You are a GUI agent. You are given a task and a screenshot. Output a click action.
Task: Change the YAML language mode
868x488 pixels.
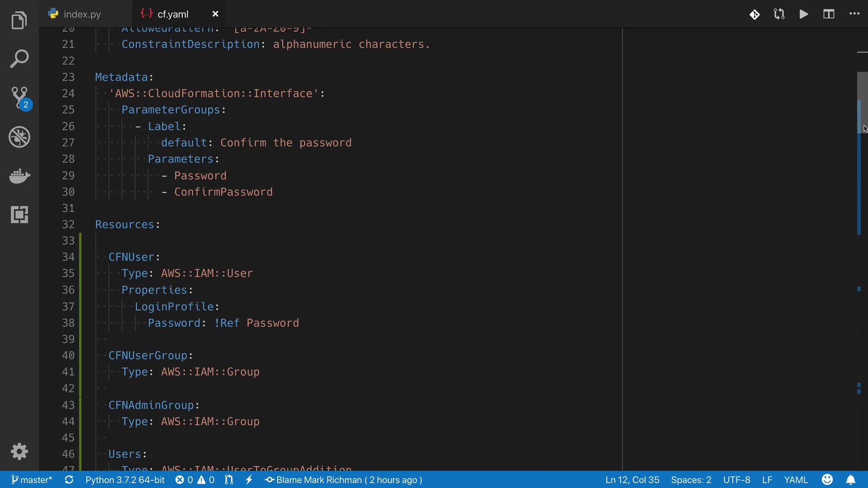click(796, 480)
